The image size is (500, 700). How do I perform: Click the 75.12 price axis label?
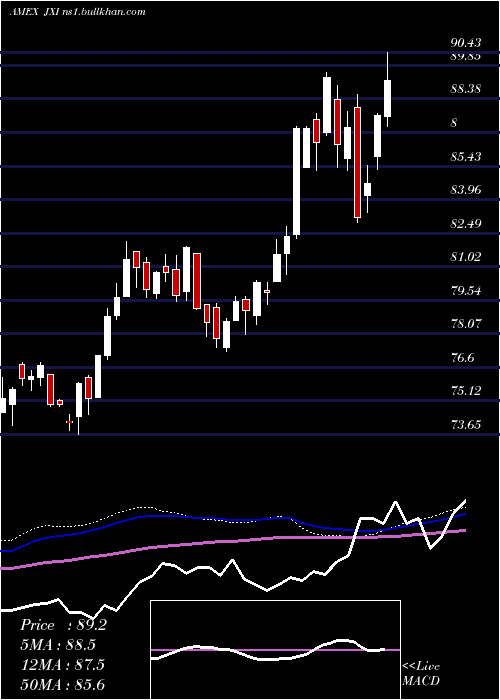pos(466,391)
